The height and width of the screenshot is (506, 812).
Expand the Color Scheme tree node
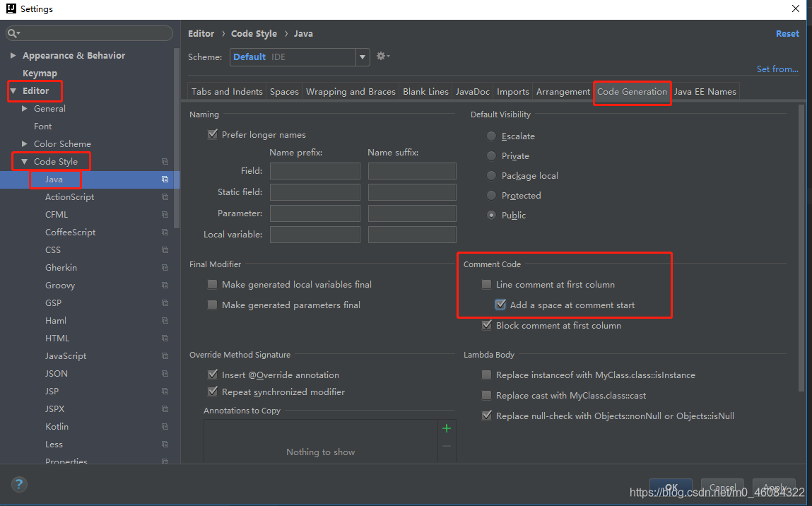point(24,143)
